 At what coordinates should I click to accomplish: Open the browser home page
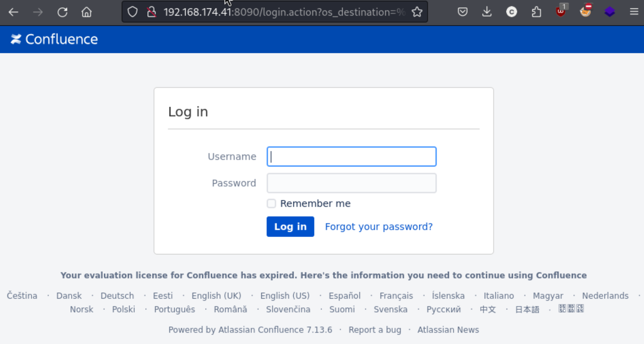[86, 12]
